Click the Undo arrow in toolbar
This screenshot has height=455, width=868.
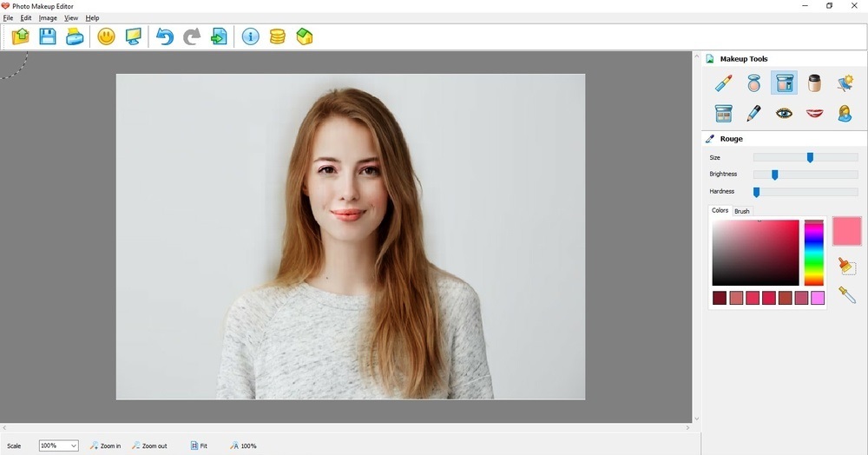click(164, 36)
